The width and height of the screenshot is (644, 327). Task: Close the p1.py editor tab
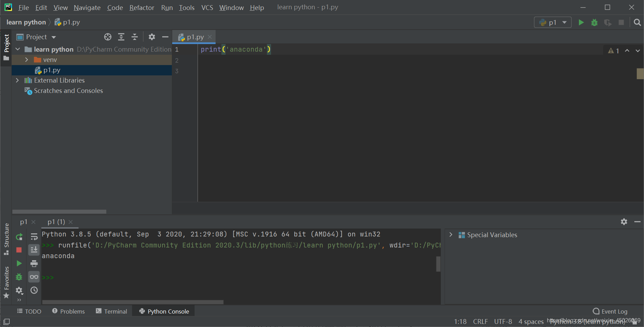pos(210,37)
